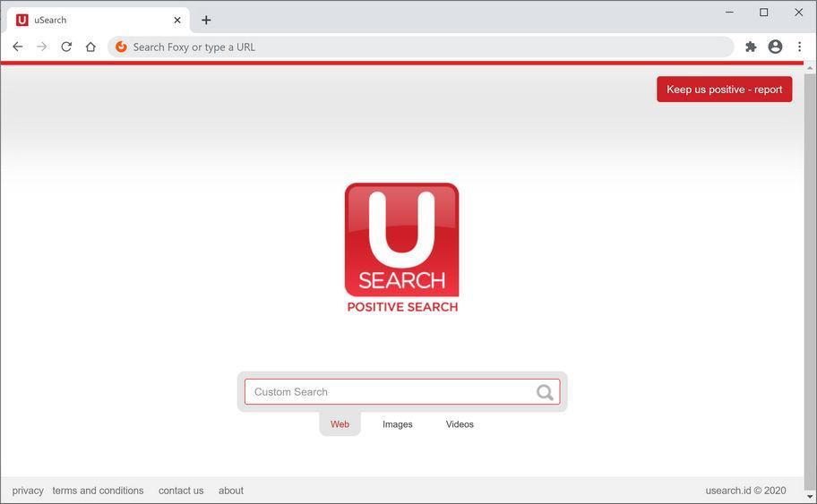817x504 pixels.
Task: Open the extensions puzzle icon
Action: (x=751, y=47)
